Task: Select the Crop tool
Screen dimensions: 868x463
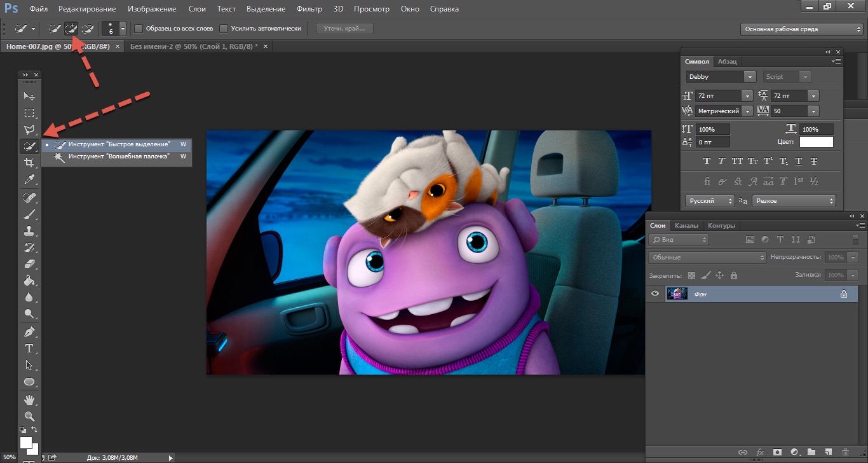Action: (x=29, y=163)
